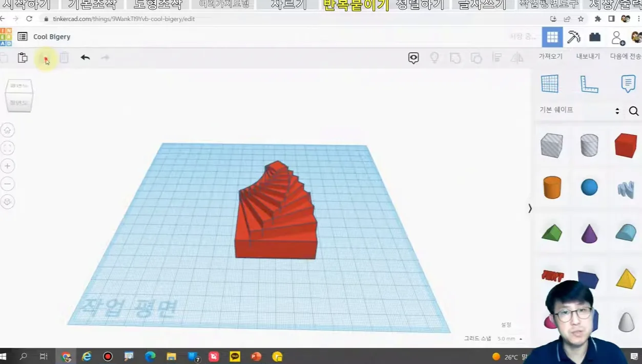Select the Notes tool icon
642x364 pixels.
tap(628, 83)
